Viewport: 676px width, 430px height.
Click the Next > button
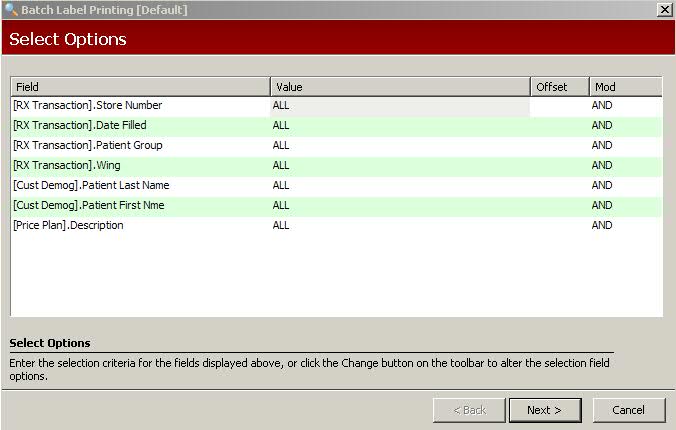tap(545, 410)
